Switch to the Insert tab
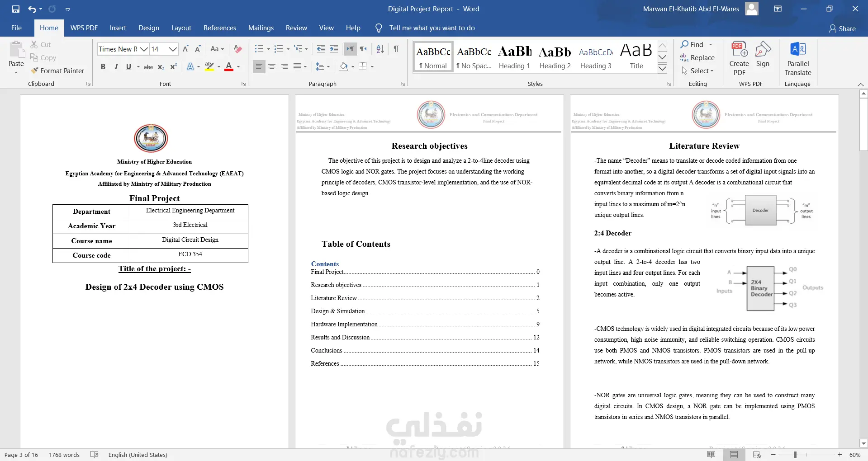Viewport: 868px width, 461px height. (x=118, y=28)
